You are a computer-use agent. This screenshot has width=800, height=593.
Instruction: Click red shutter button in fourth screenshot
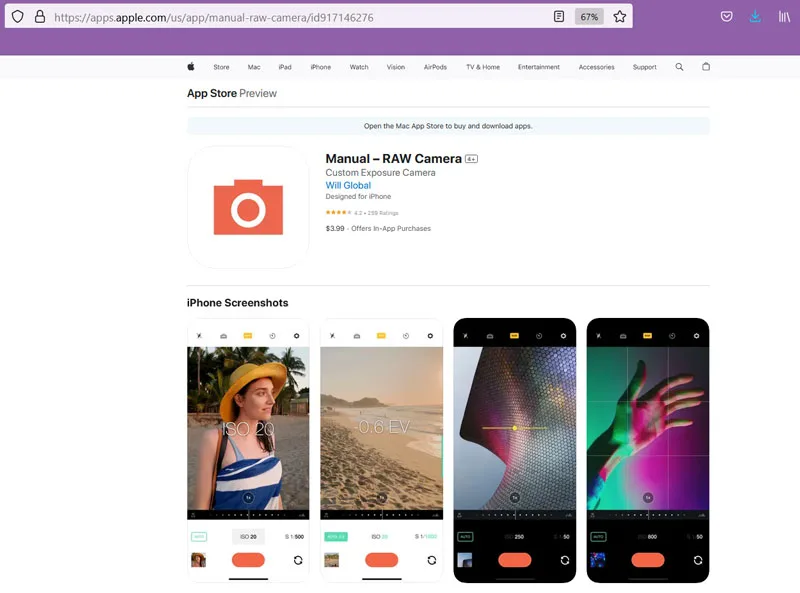pyautogui.click(x=648, y=560)
